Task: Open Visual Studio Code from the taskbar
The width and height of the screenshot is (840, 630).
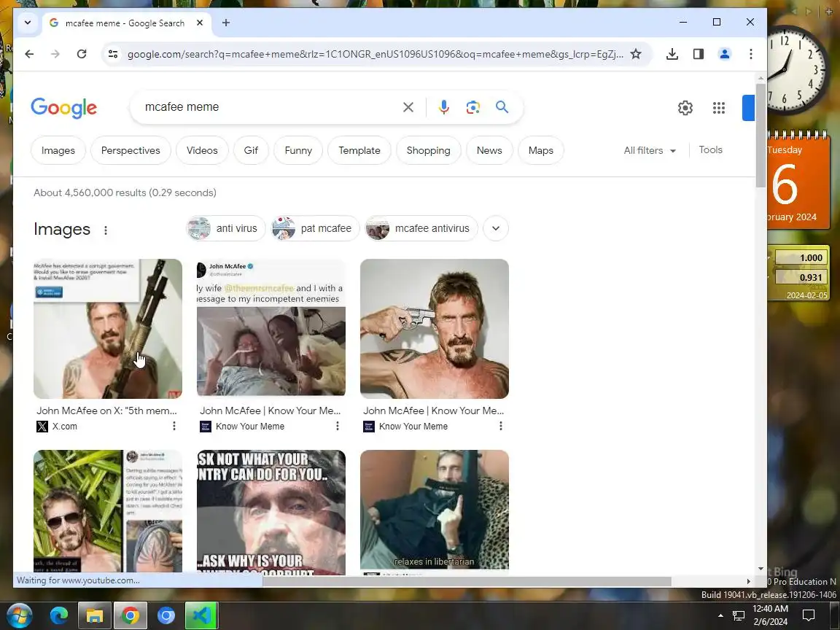Action: [x=202, y=615]
